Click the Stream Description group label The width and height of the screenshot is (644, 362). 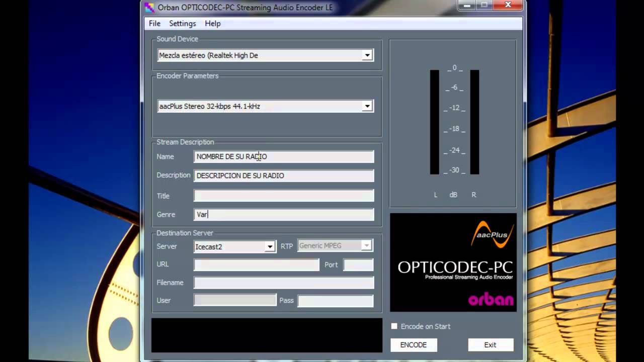pyautogui.click(x=185, y=142)
